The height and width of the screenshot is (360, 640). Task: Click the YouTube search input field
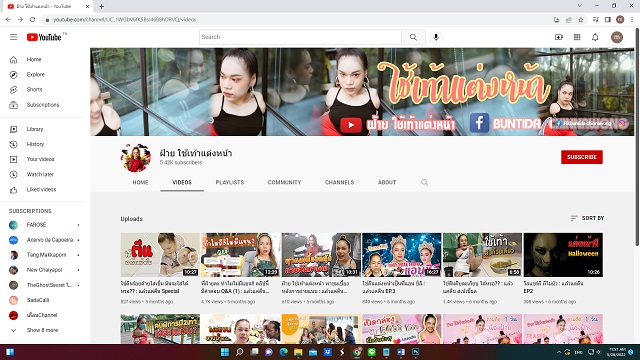[x=300, y=37]
